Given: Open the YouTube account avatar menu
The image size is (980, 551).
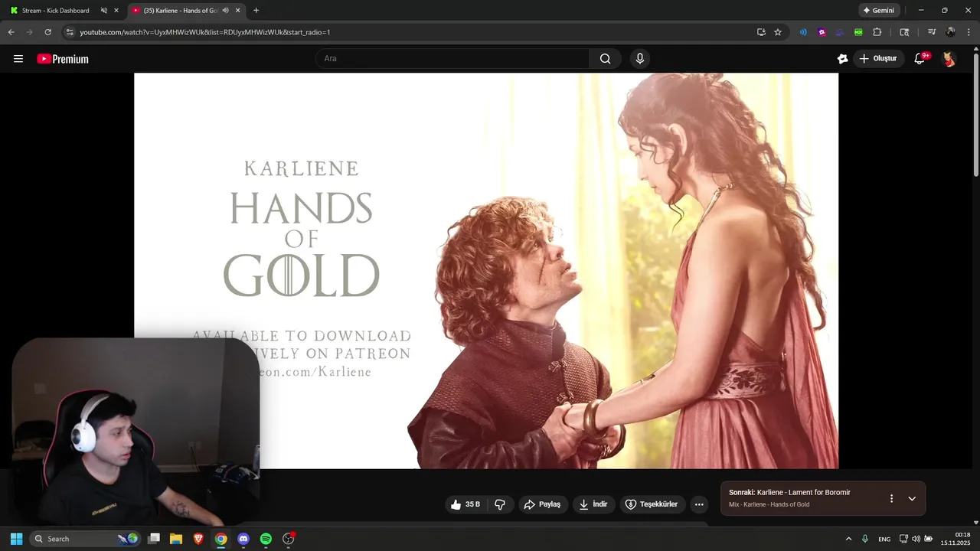Looking at the screenshot, I should coord(949,59).
